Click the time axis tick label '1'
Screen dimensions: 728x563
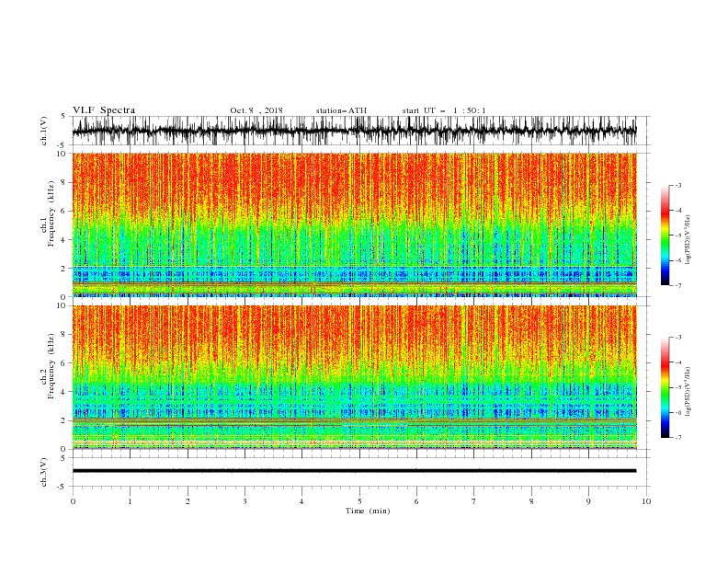coord(130,501)
